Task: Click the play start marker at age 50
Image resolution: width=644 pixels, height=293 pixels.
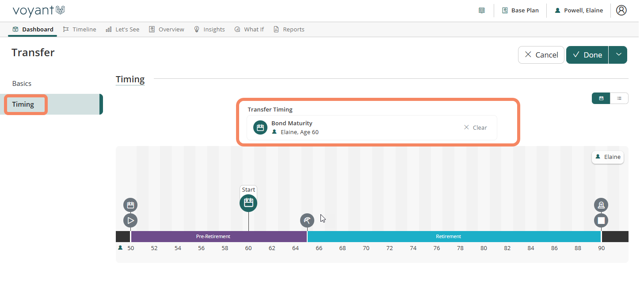Action: point(130,220)
